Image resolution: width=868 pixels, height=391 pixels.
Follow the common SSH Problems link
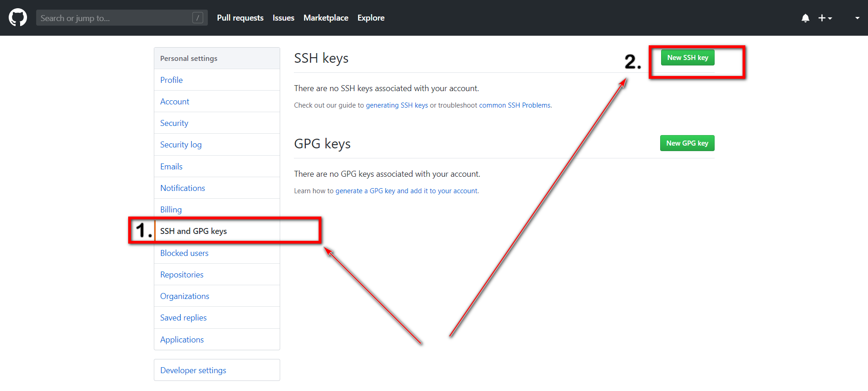coord(515,105)
